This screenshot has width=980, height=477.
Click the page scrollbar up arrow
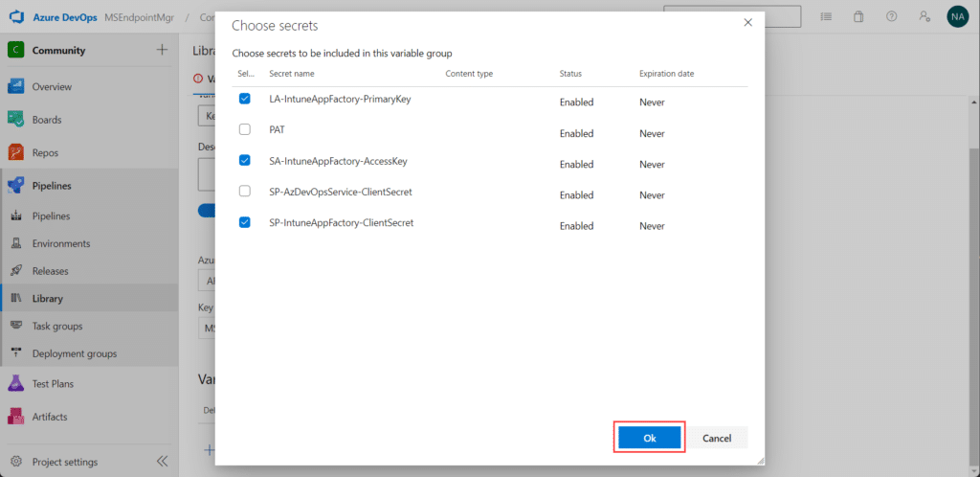[x=973, y=101]
